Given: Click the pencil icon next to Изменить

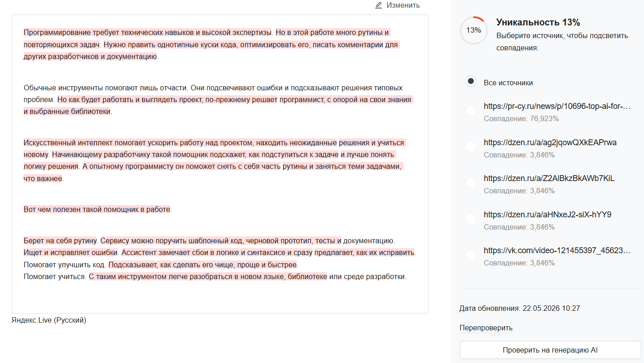Looking at the screenshot, I should tap(379, 5).
